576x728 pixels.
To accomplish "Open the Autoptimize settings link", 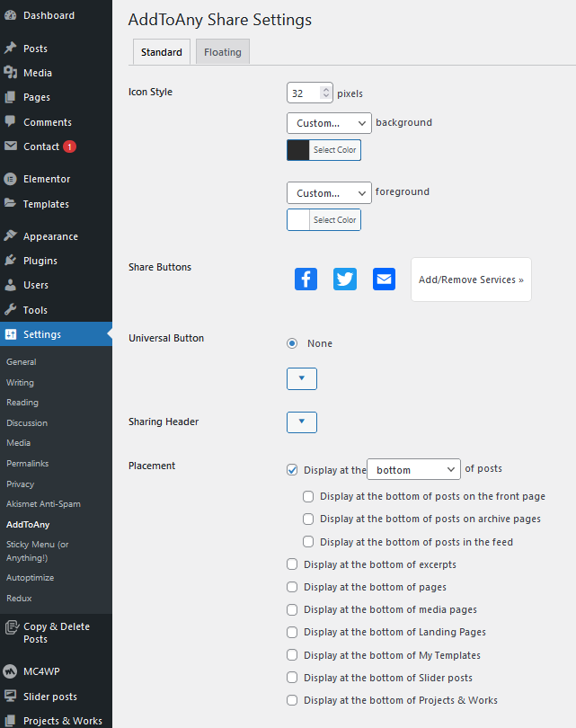I will click(x=31, y=578).
